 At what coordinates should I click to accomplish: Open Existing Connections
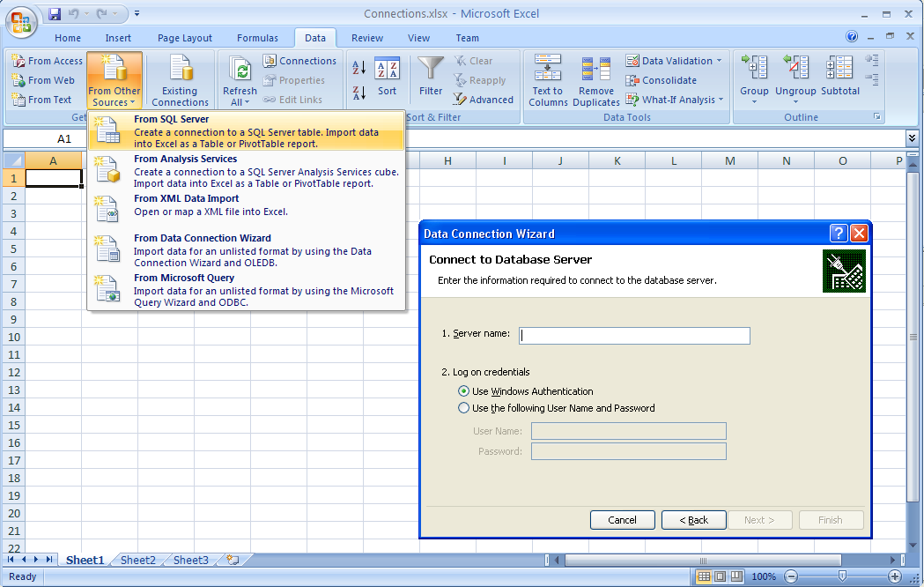[180, 81]
